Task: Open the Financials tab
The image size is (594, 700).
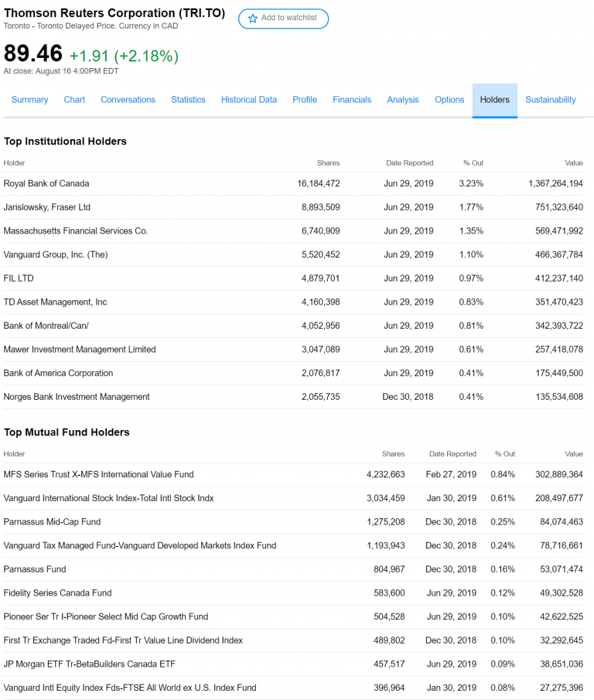Action: pyautogui.click(x=352, y=100)
